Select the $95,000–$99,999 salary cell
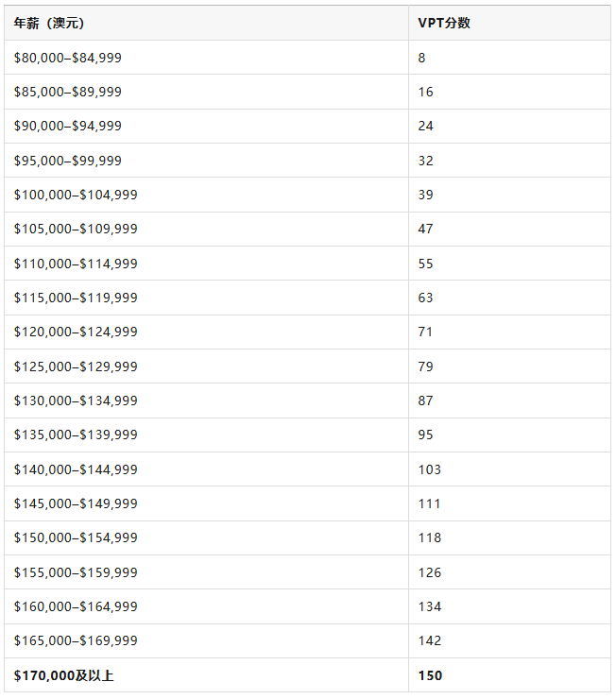Screen dimensions: 616x699 click(x=206, y=161)
